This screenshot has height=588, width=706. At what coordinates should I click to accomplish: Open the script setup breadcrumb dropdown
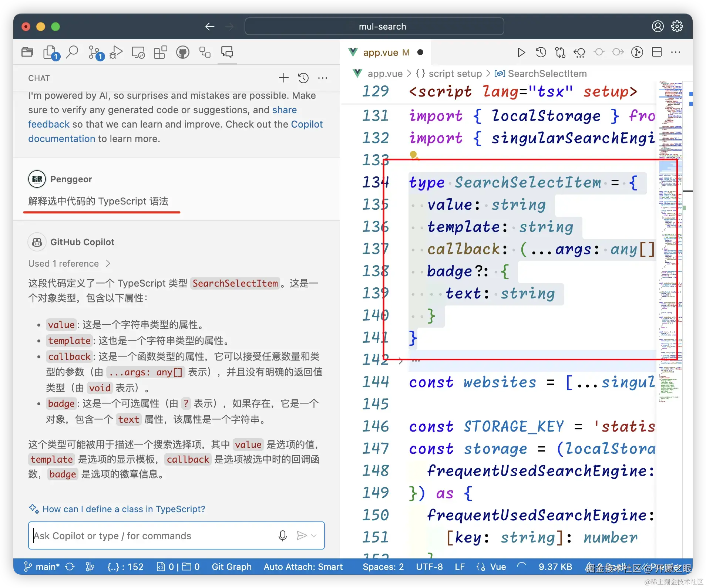click(449, 74)
